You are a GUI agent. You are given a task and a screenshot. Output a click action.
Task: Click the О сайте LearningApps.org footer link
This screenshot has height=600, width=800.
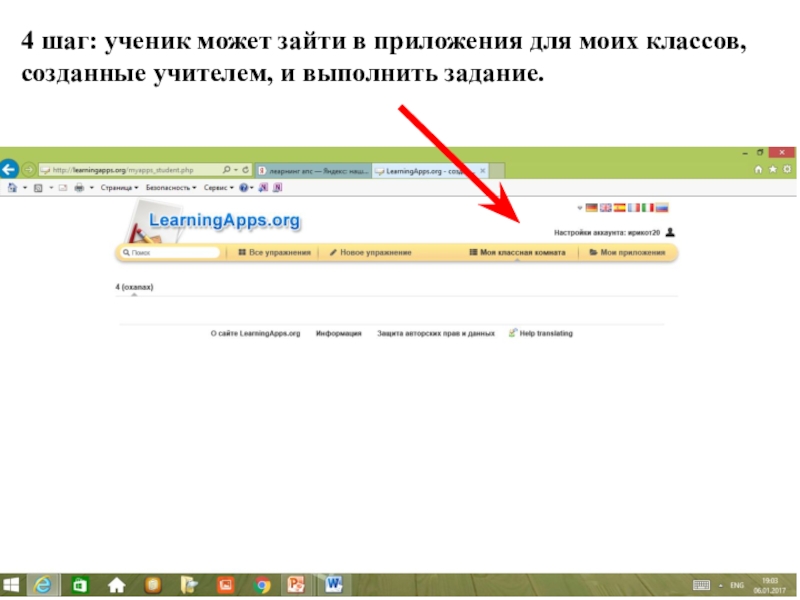(x=256, y=334)
